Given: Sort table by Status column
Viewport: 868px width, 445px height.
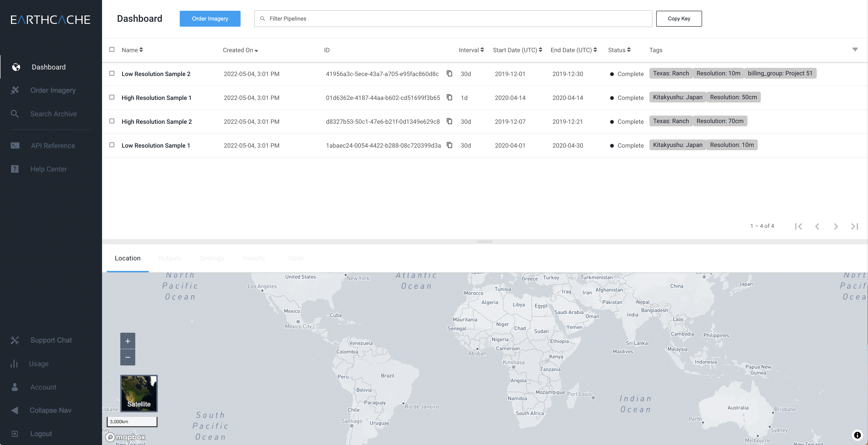Looking at the screenshot, I should tap(619, 50).
